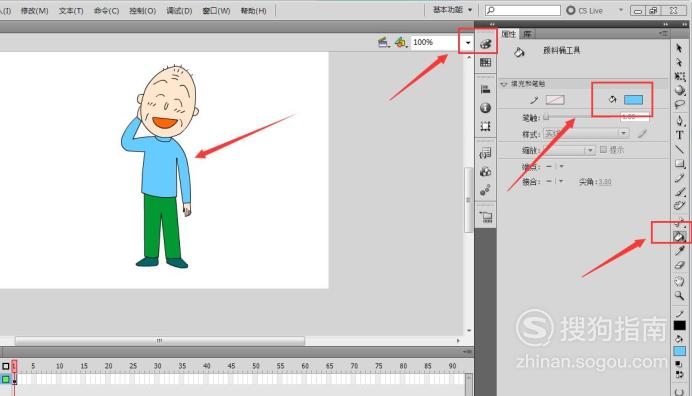Click the black stroke color swatch in tools
This screenshot has width=692, height=396.
pos(680,325)
